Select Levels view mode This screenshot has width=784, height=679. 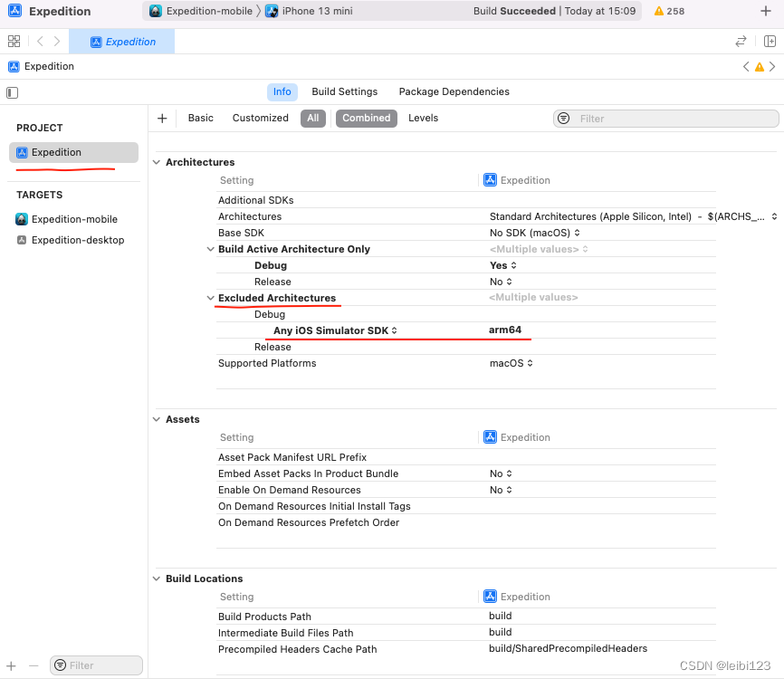(423, 118)
